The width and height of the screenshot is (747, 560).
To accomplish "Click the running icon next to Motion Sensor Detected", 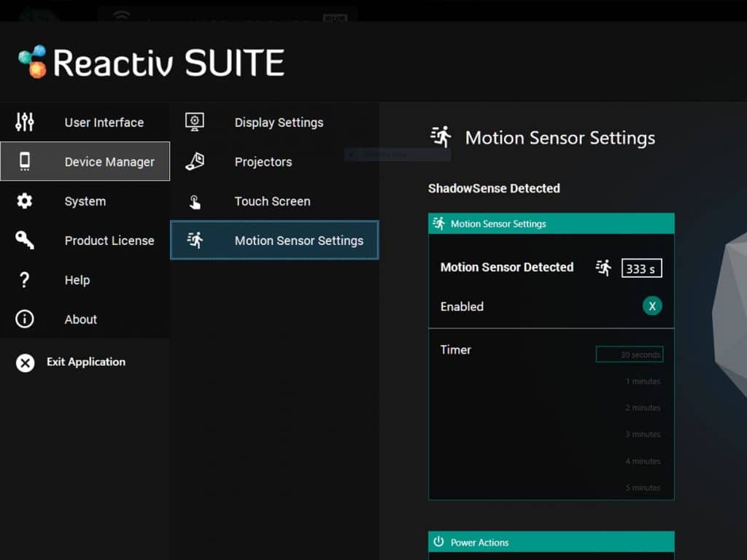I will click(x=603, y=268).
